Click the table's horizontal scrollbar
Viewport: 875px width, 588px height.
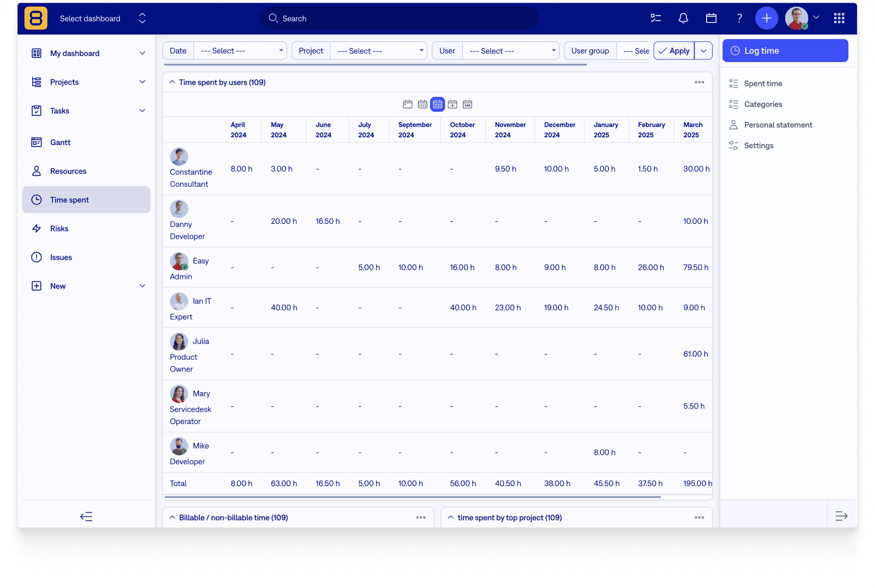pyautogui.click(x=412, y=497)
